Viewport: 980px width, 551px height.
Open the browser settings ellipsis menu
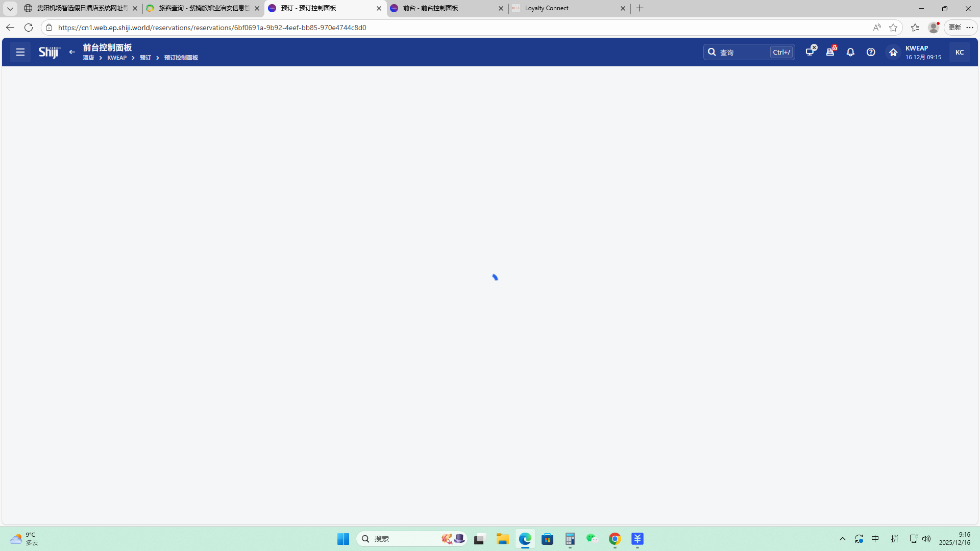970,28
